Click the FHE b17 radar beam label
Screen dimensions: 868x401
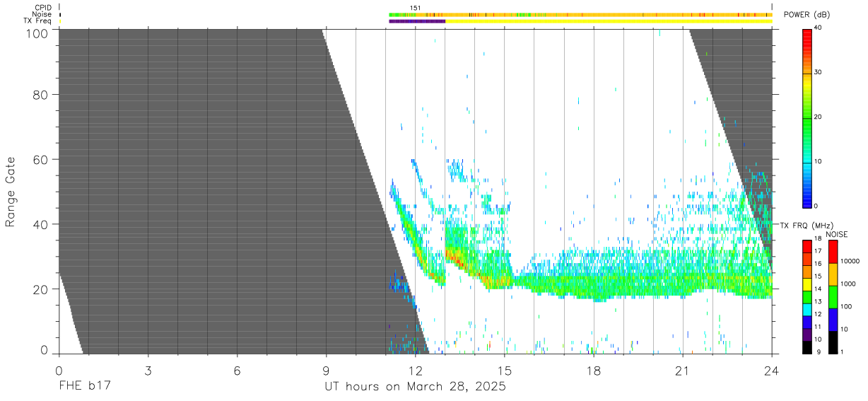pyautogui.click(x=85, y=387)
